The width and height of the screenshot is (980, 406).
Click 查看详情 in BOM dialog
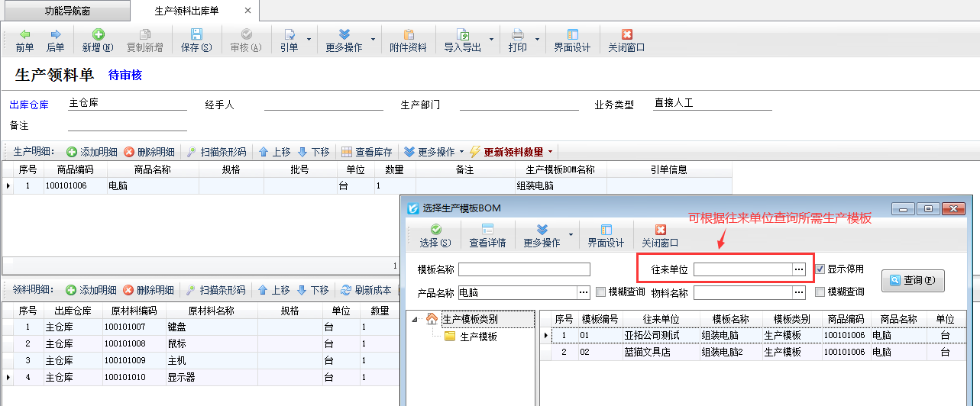pyautogui.click(x=487, y=230)
